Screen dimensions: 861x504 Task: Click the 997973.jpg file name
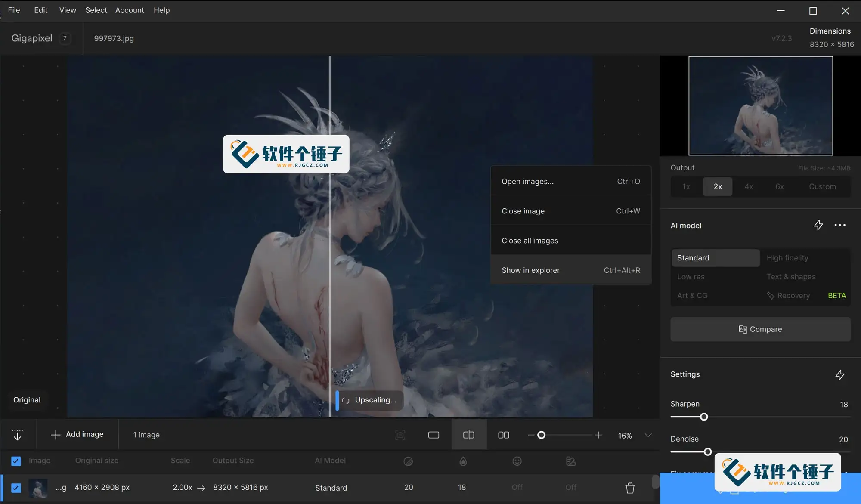click(x=114, y=38)
